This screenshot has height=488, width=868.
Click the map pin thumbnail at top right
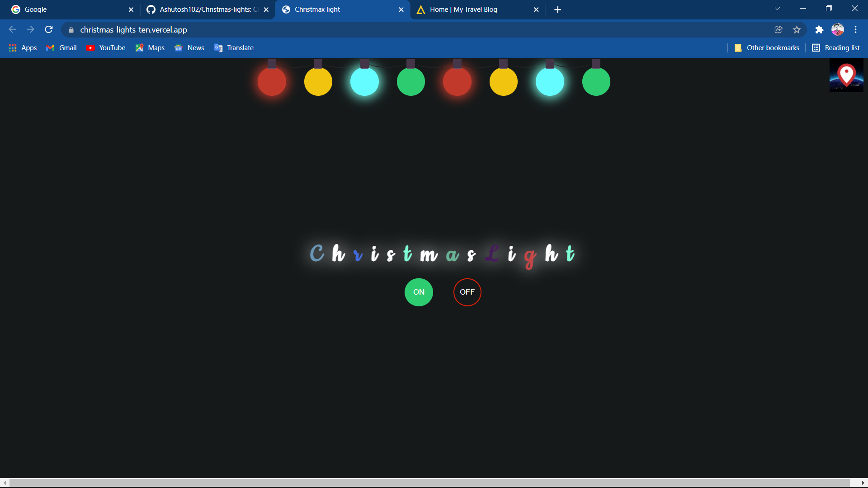[x=846, y=75]
